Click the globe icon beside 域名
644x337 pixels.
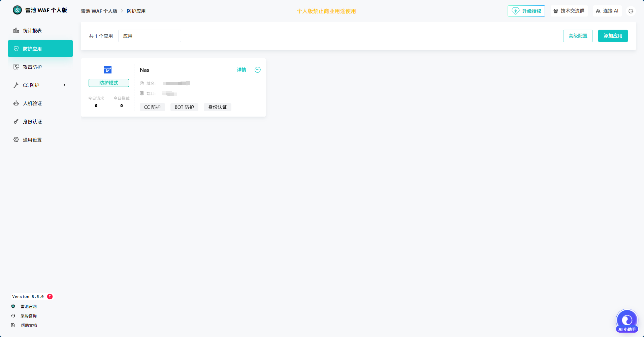click(x=142, y=83)
